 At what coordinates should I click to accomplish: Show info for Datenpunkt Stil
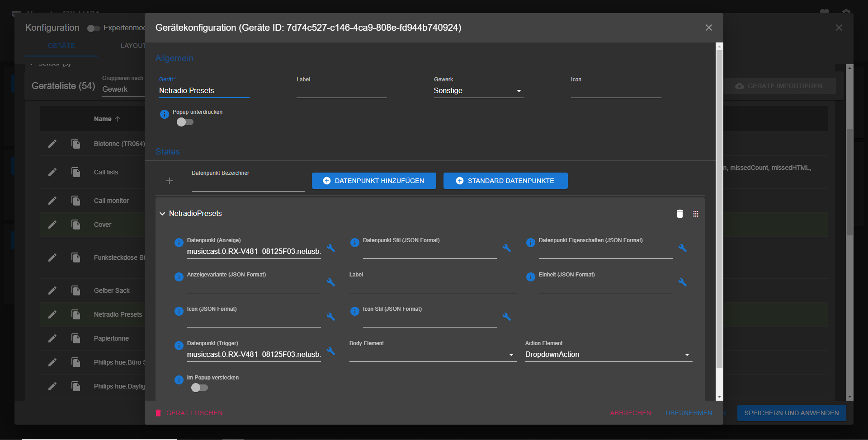click(x=355, y=243)
